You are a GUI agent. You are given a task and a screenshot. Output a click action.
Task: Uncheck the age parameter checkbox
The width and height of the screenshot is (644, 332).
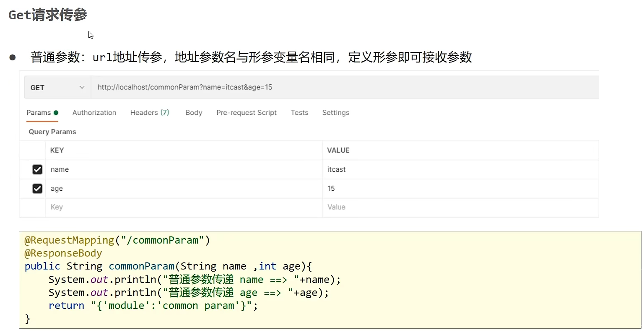(x=37, y=189)
